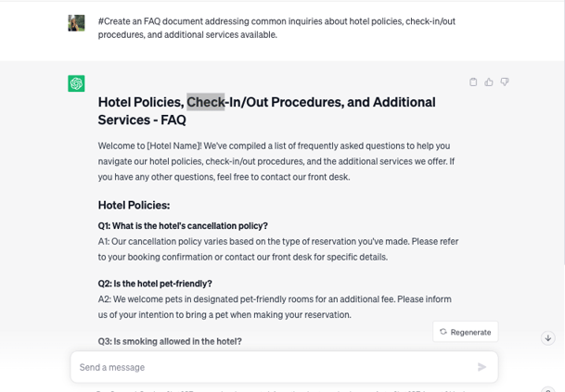Viewport: 565px width, 392px height.
Task: Select question Q2 about pet-friendly policy
Action: 155,284
